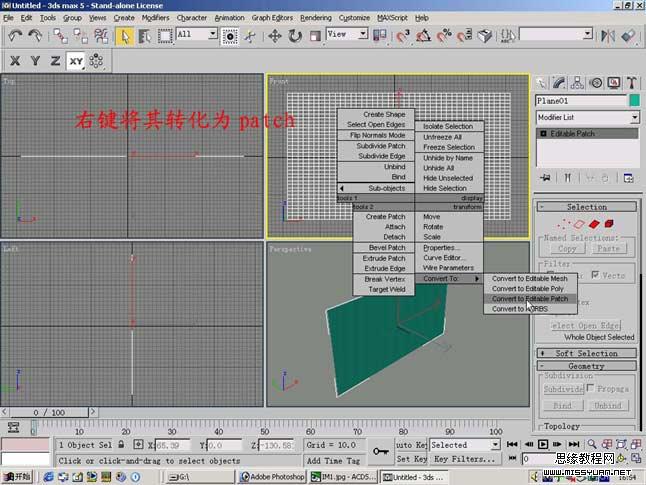Restrict to Y axis constraint
Image resolution: width=646 pixels, height=485 pixels.
pyautogui.click(x=35, y=61)
